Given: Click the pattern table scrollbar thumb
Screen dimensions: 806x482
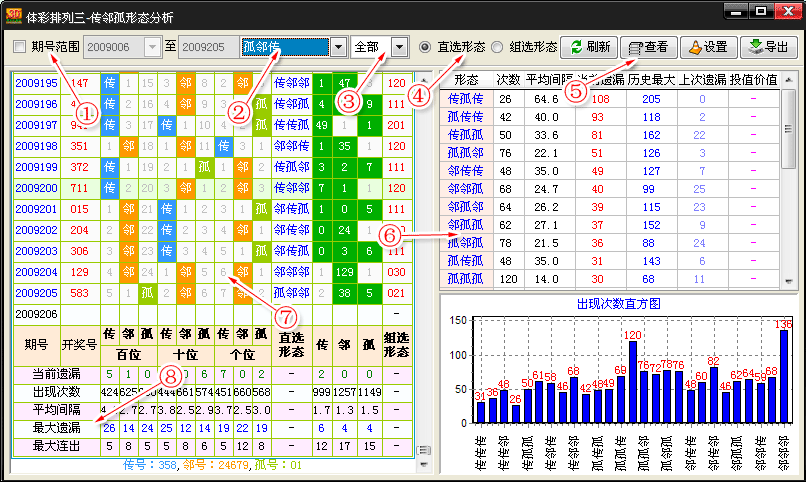Looking at the screenshot, I should (x=788, y=128).
